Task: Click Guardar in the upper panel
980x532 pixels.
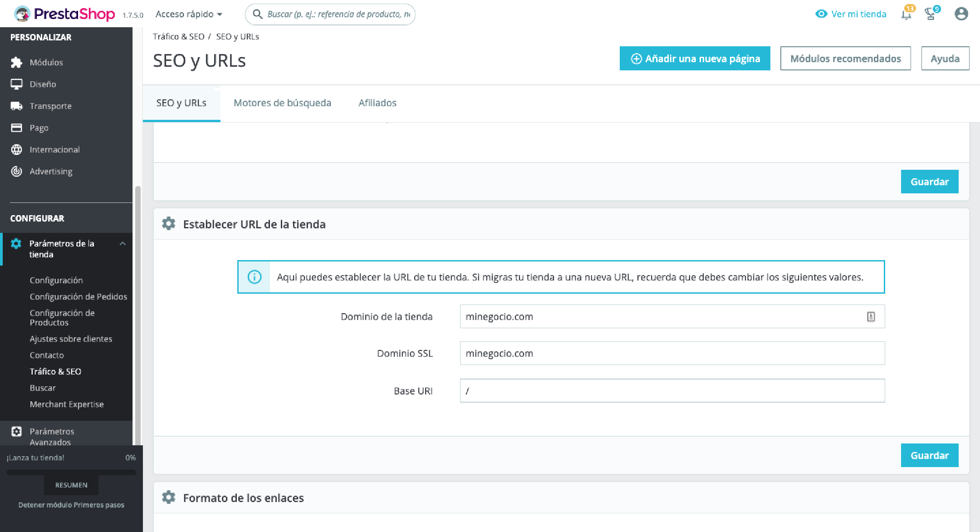Action: point(930,182)
